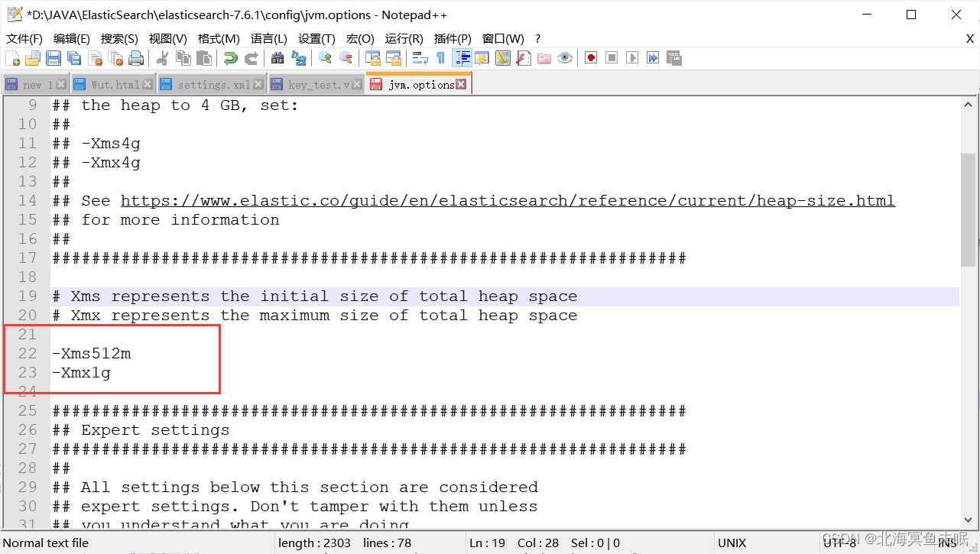The width and height of the screenshot is (980, 554).
Task: Create a new file using the toolbar
Action: [x=13, y=58]
